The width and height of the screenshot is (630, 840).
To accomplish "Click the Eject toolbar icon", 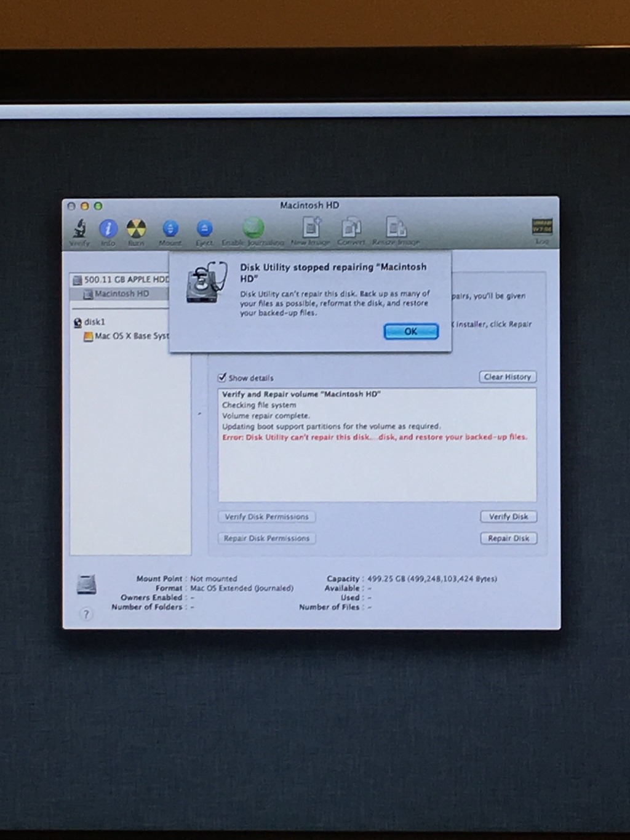I will tap(204, 228).
